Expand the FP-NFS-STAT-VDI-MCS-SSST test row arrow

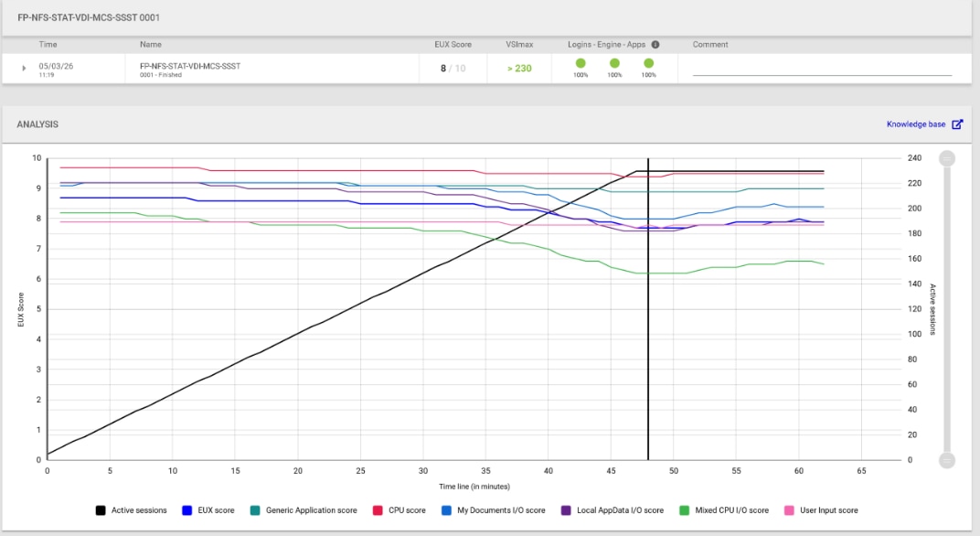[24, 69]
